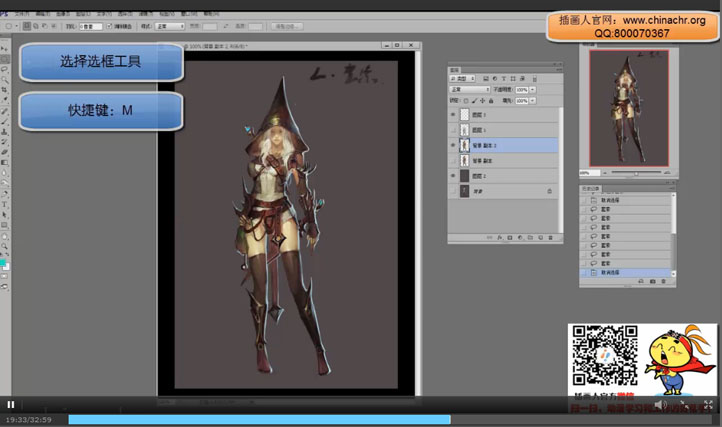Viewport: 722px width, 427px height.
Task: Select the Move tool in toolbox
Action: (x=5, y=48)
